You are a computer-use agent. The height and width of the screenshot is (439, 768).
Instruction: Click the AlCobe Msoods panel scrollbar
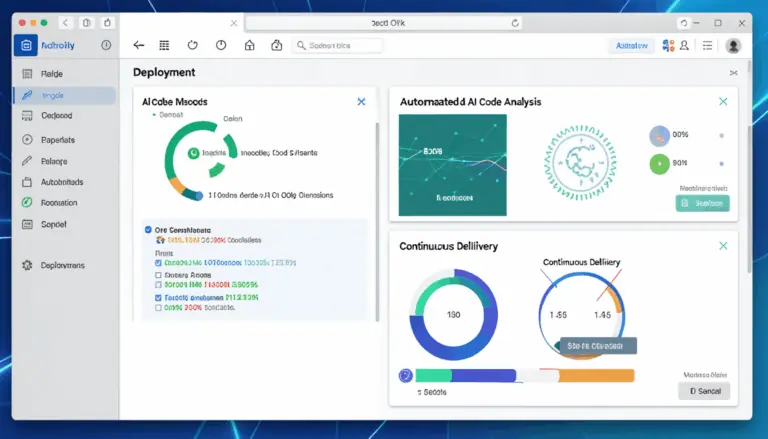point(377,220)
